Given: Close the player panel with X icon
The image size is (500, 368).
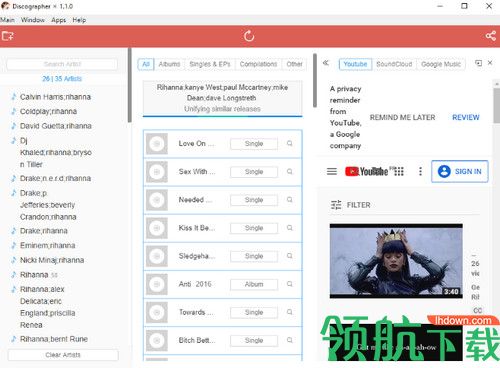Looking at the screenshot, I should click(490, 62).
